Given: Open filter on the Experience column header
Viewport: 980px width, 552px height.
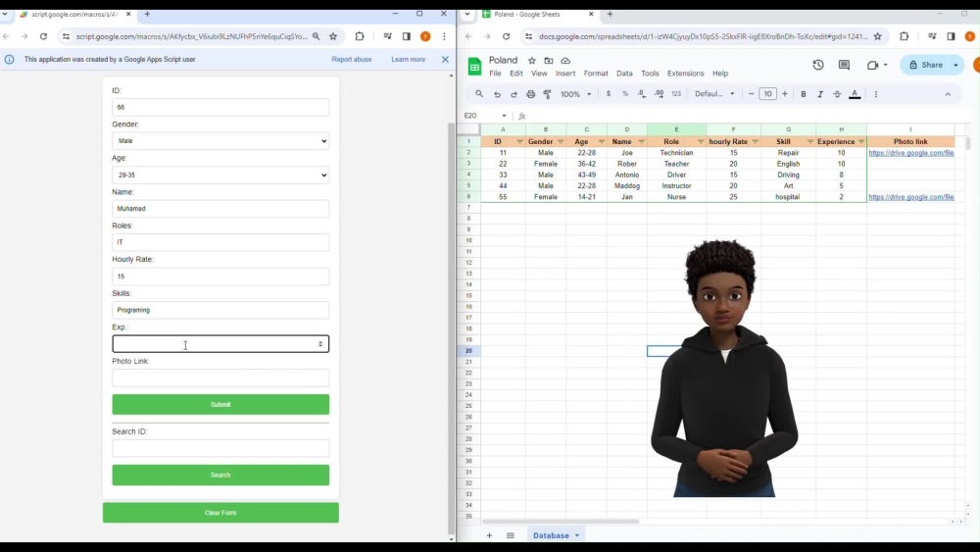Looking at the screenshot, I should click(861, 142).
